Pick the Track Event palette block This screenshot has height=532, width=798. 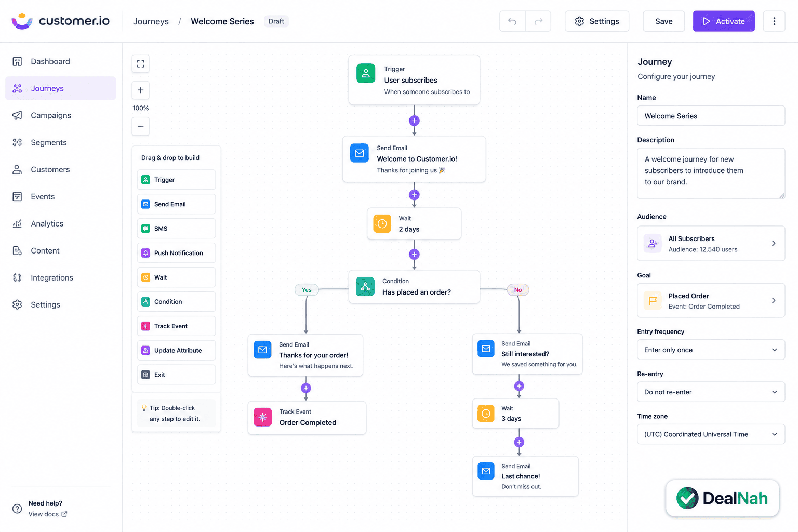pos(176,326)
